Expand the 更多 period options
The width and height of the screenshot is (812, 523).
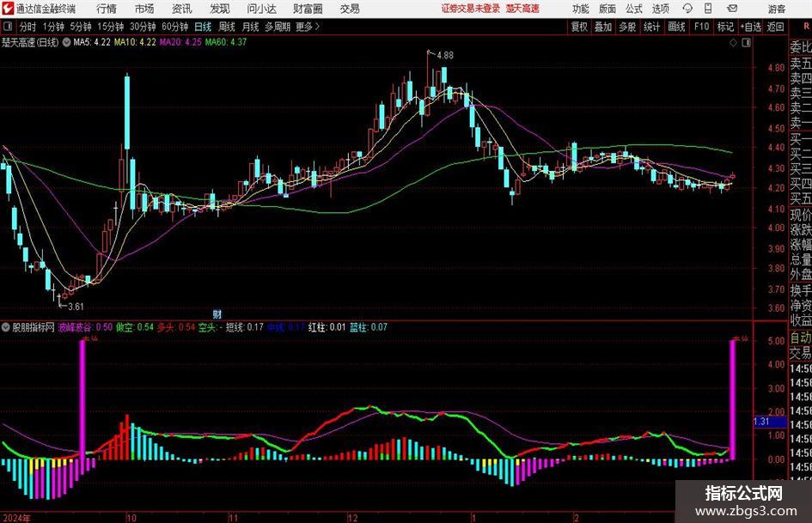308,27
